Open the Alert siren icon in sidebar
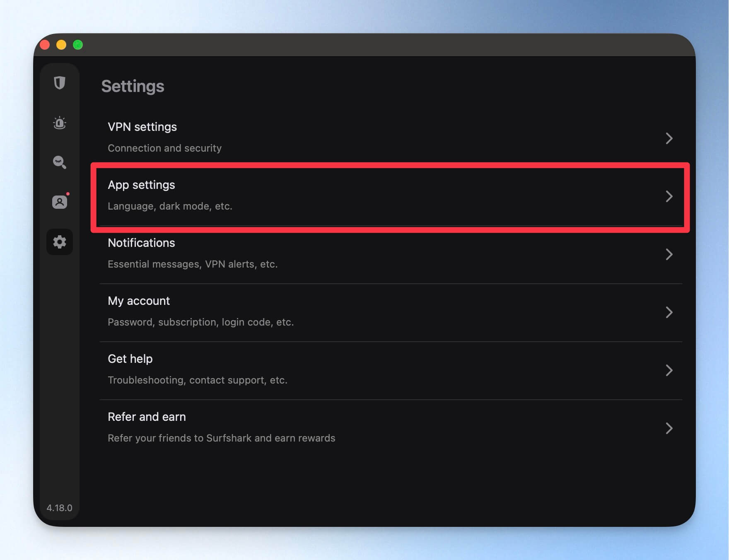Image resolution: width=729 pixels, height=560 pixels. [60, 123]
